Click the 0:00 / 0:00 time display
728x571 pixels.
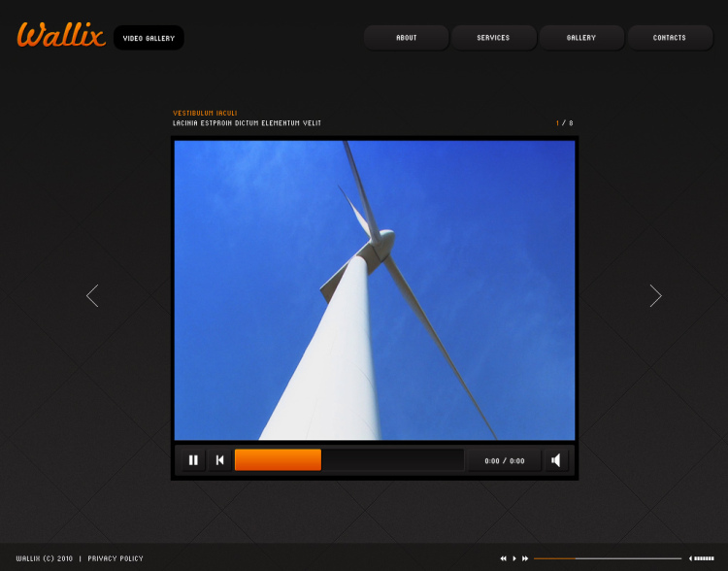[505, 461]
